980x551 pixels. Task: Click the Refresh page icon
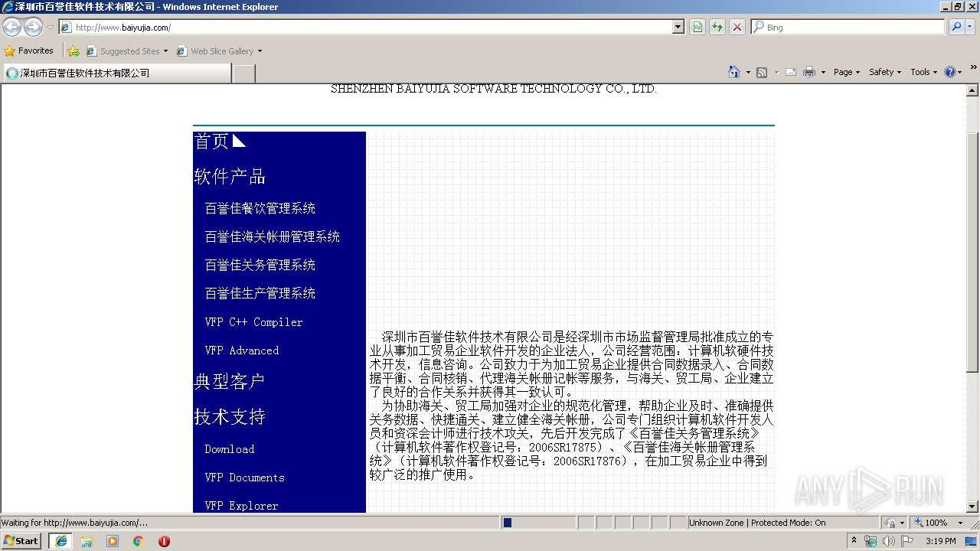[x=717, y=27]
